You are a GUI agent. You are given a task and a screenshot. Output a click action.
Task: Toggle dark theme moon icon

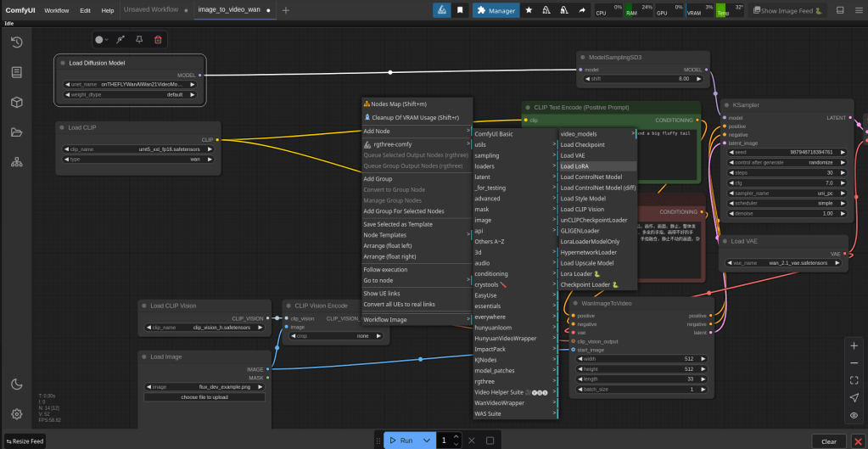(16, 384)
